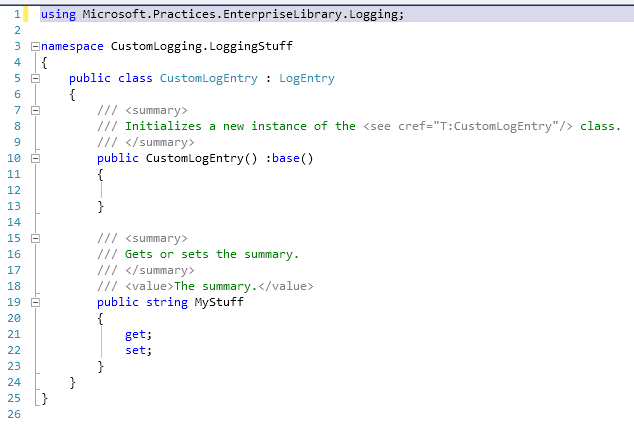Collapse the CustomLogEntry() constructor block
This screenshot has width=634, height=433.
(x=35, y=158)
